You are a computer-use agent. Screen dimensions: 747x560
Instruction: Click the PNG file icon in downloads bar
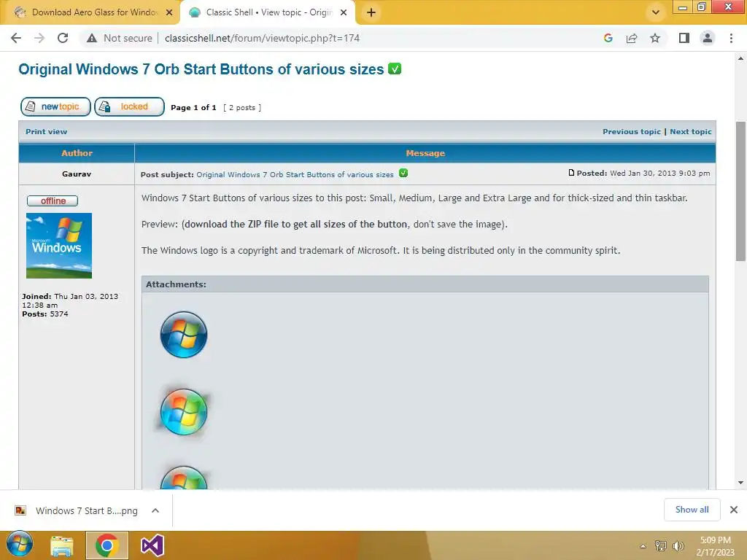click(x=20, y=510)
